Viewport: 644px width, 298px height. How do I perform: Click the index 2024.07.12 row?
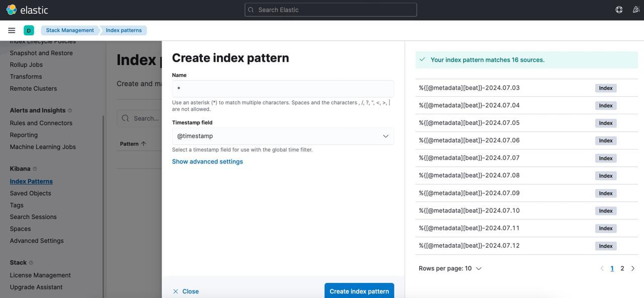(527, 246)
